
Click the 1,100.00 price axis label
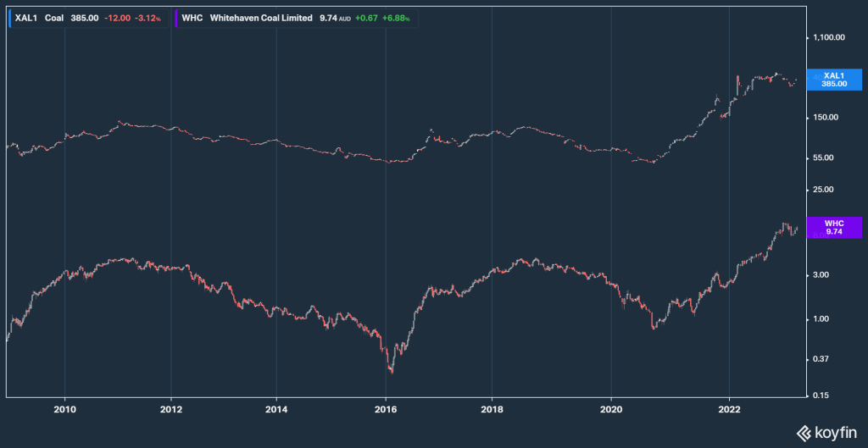pos(831,37)
